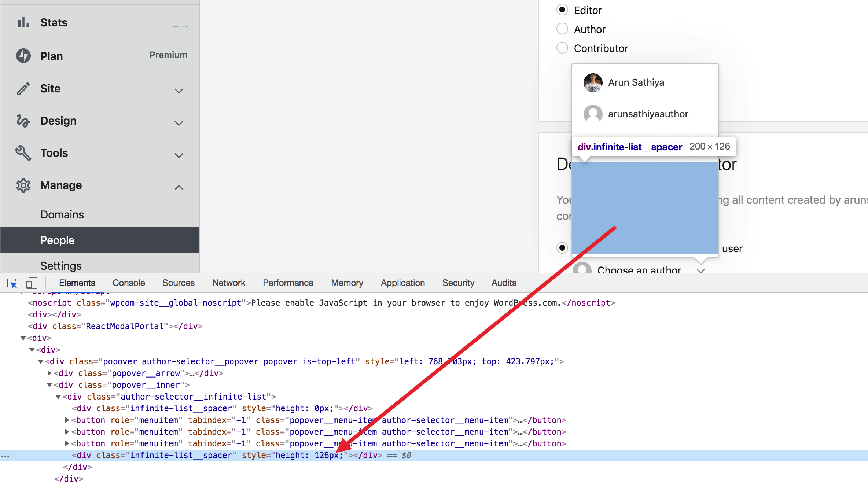Click the Design squiggle icon
The image size is (868, 486).
point(23,121)
